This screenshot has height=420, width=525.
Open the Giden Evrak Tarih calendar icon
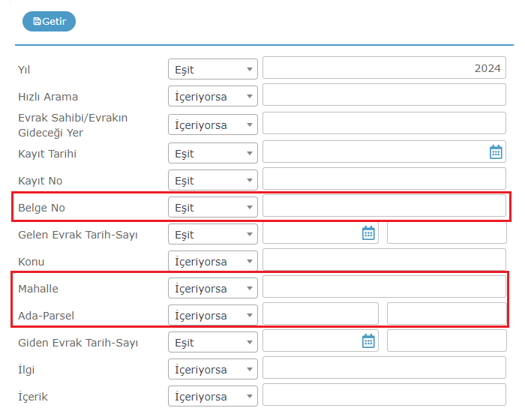pyautogui.click(x=368, y=341)
